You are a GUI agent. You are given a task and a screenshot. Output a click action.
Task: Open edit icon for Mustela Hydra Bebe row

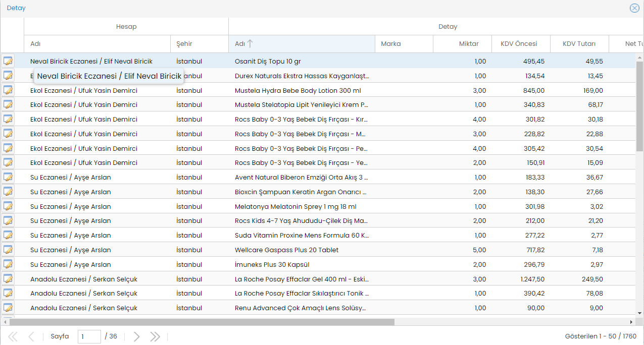click(x=8, y=90)
